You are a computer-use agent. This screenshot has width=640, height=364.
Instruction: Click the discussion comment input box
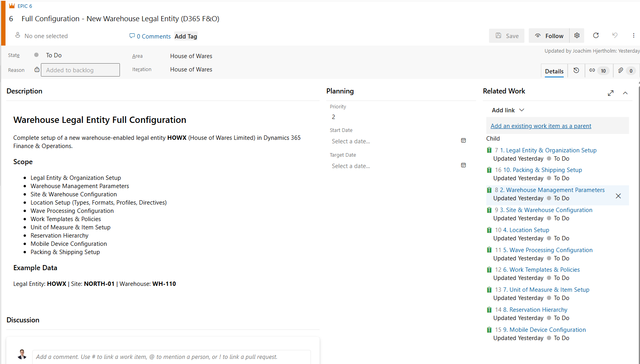171,357
